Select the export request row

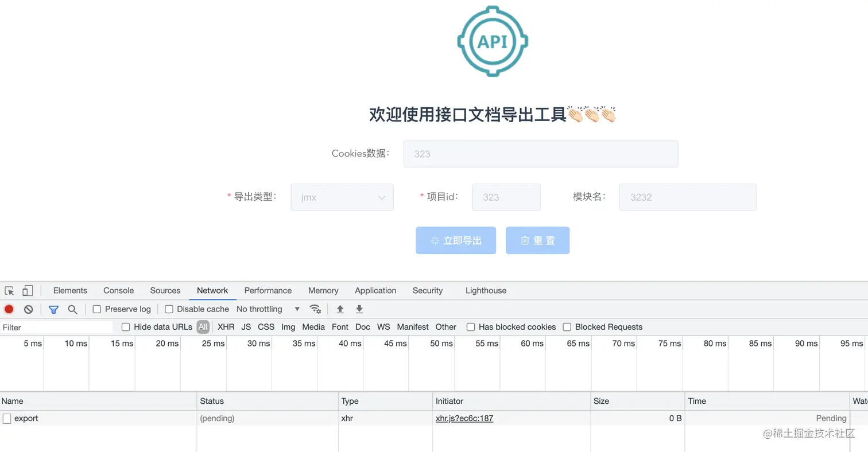(434, 419)
